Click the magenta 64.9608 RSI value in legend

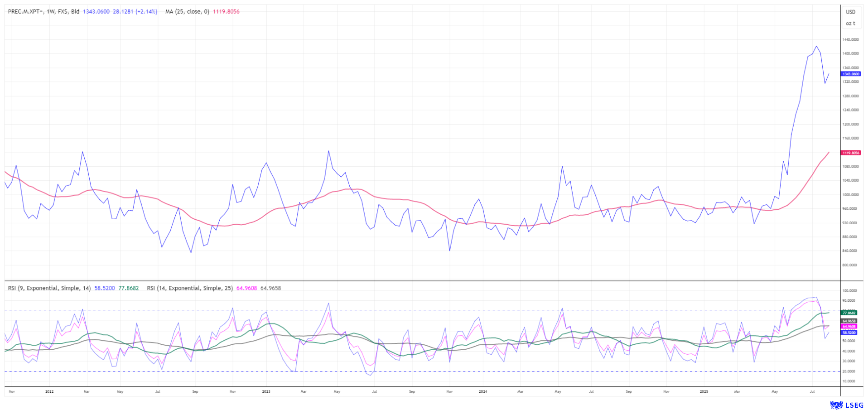pos(247,288)
